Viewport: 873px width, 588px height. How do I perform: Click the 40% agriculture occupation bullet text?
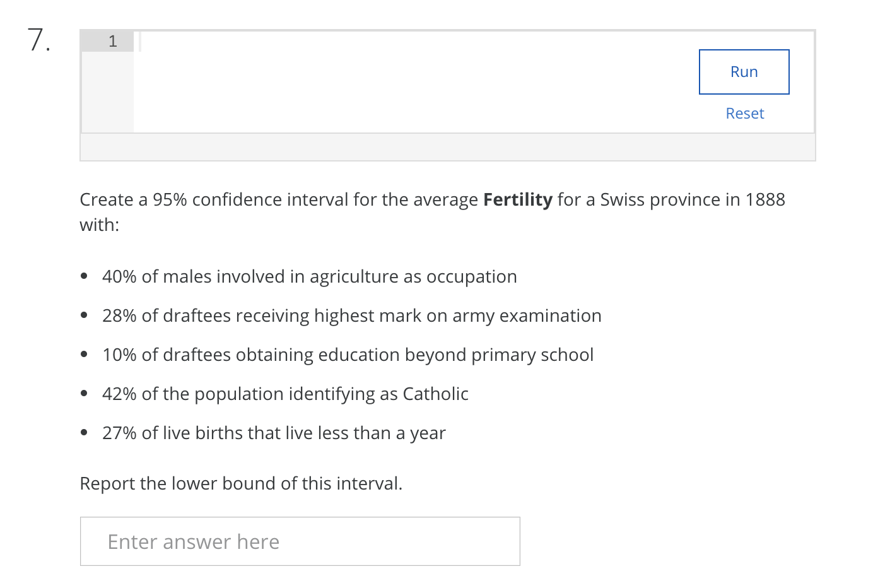[309, 276]
